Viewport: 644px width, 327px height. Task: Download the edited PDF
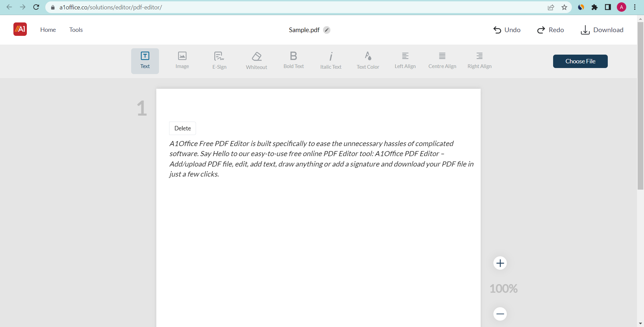pos(602,30)
